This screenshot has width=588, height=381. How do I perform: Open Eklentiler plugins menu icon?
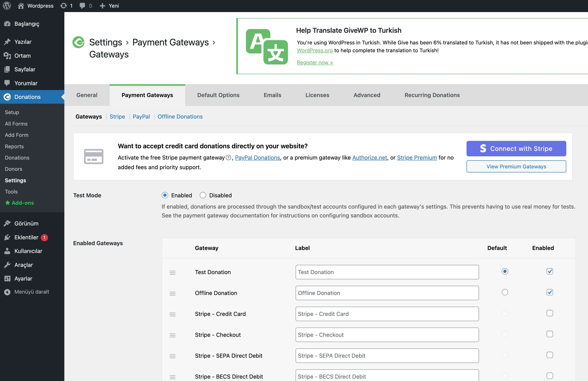point(7,237)
